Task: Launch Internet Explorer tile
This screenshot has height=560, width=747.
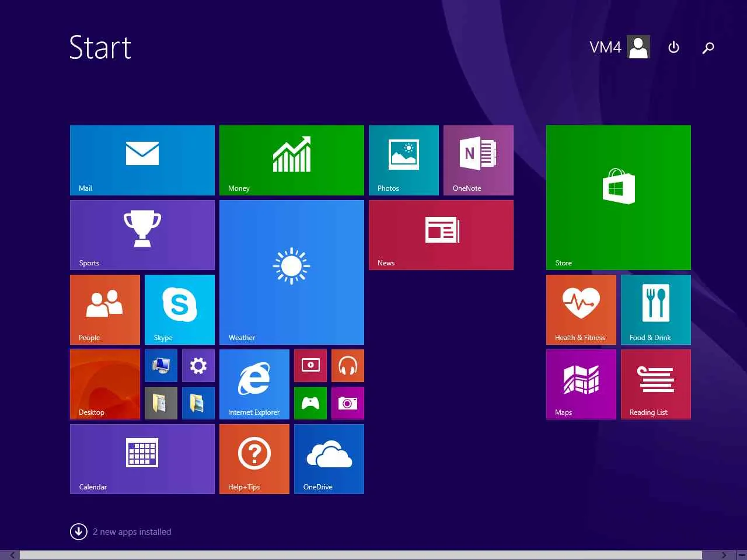Action: point(254,384)
